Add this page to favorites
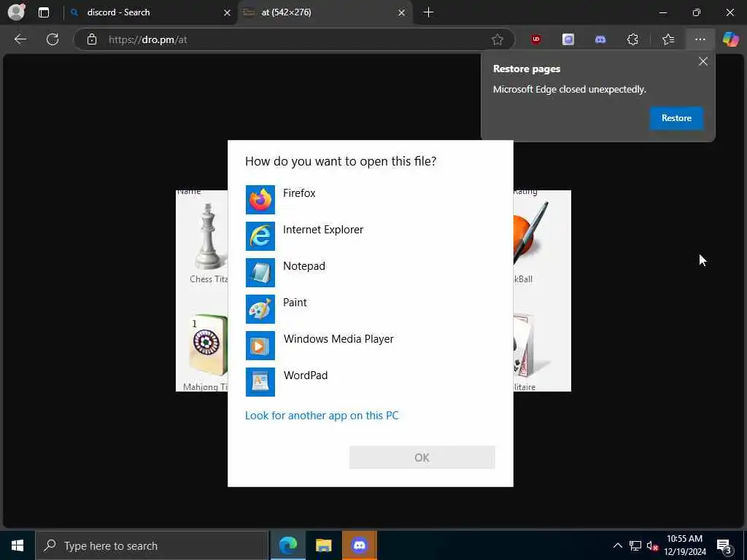Image resolution: width=747 pixels, height=560 pixels. [x=498, y=39]
